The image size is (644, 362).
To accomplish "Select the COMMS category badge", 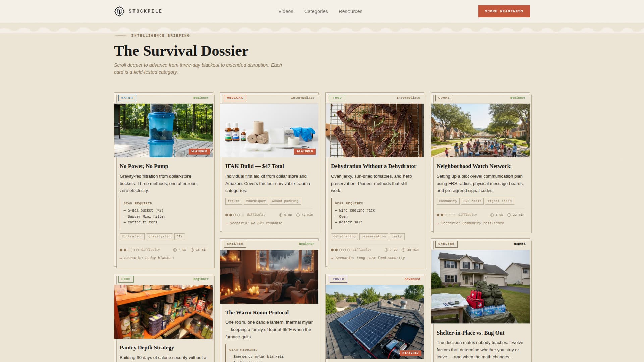I will (444, 98).
